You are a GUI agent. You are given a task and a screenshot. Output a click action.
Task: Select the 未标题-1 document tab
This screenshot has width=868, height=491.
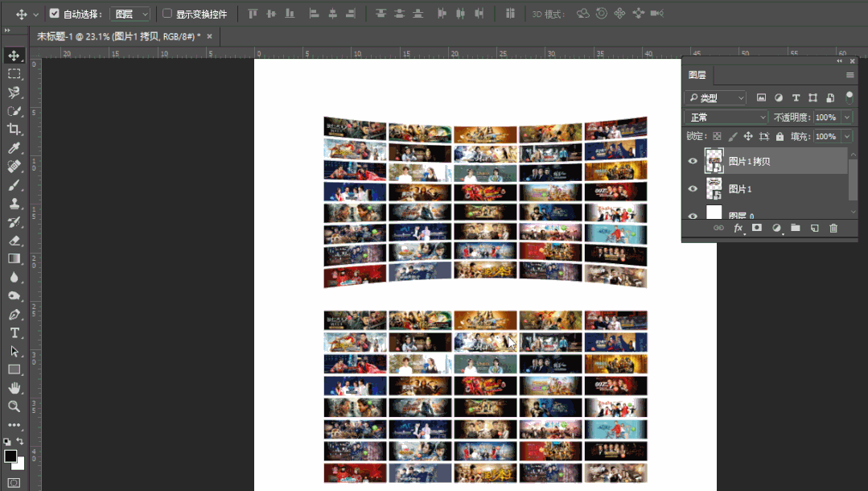pyautogui.click(x=119, y=36)
